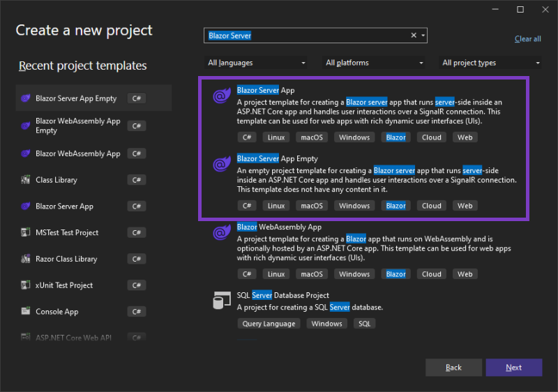This screenshot has height=392, width=558.
Task: Click C# badge beside Console App
Action: coord(137,311)
